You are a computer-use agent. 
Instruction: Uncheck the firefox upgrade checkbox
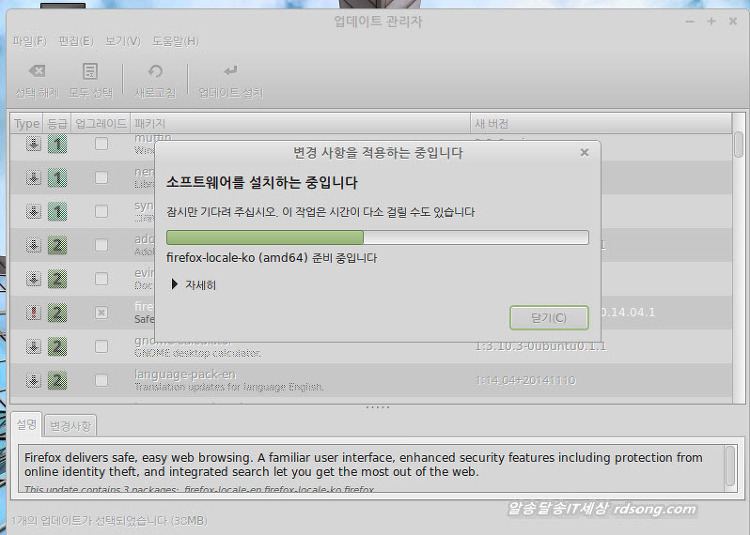coord(101,313)
